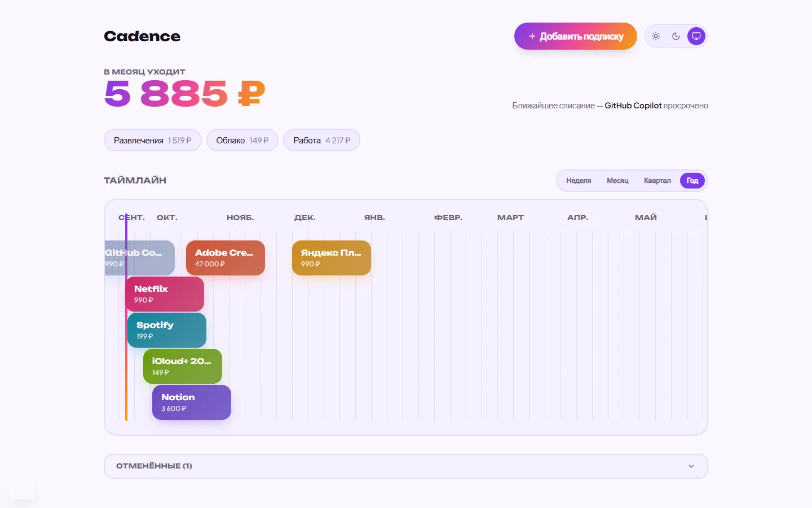
Task: Switch to the dark theme moon icon
Action: [x=676, y=36]
